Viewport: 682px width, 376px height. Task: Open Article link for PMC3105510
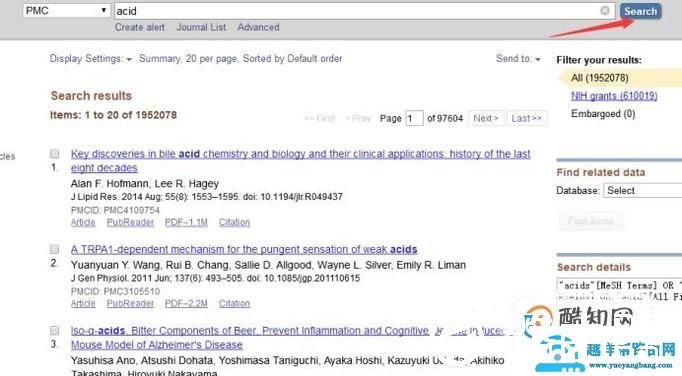click(83, 303)
